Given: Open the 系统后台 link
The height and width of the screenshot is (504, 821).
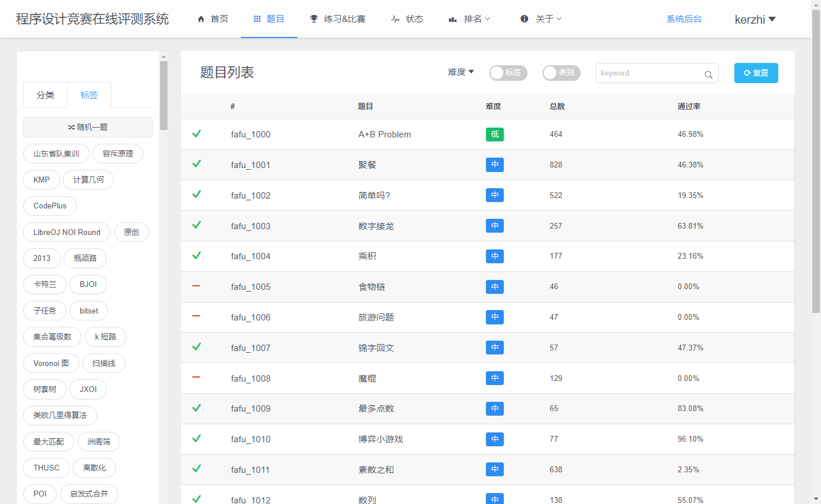Looking at the screenshot, I should (x=684, y=19).
